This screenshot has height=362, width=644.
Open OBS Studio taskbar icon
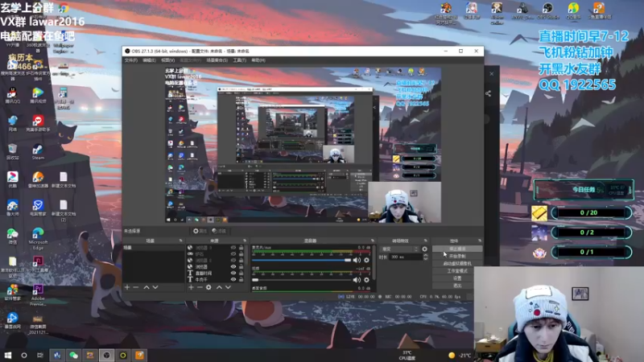(x=106, y=356)
